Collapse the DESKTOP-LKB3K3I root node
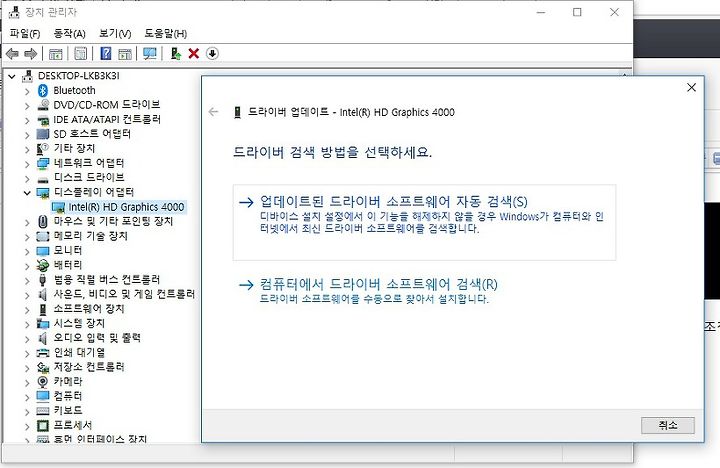This screenshot has width=720, height=468. pos(12,76)
